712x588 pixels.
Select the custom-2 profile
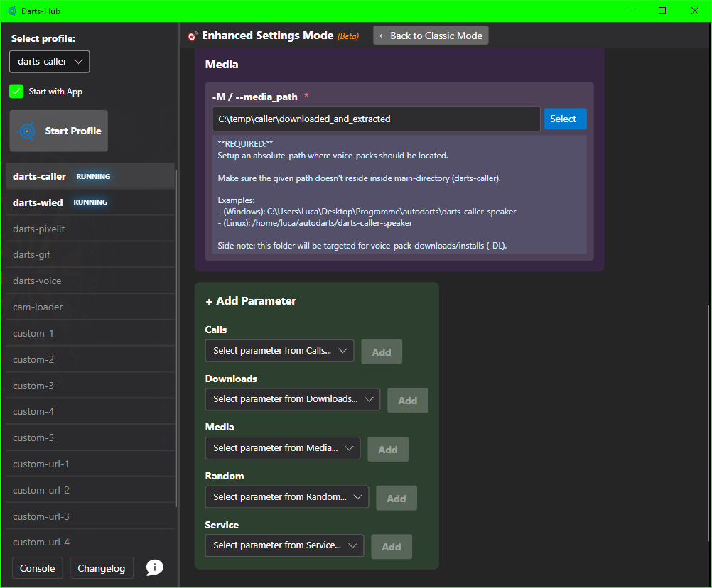(90, 359)
